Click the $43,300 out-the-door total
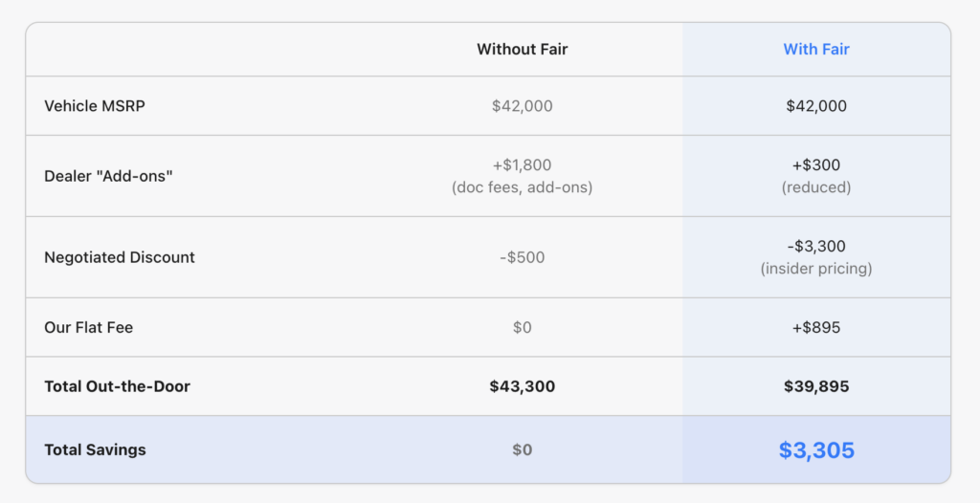The height and width of the screenshot is (503, 980). pos(522,386)
